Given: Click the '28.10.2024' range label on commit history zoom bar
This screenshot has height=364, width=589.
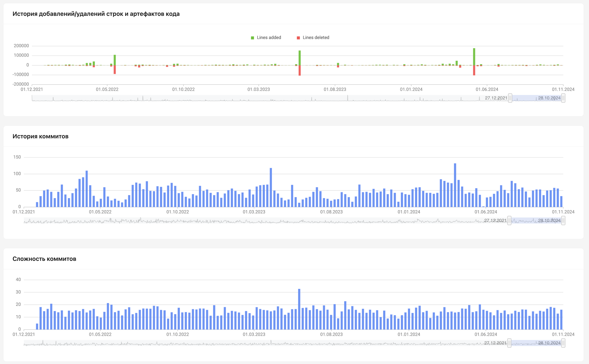Looking at the screenshot, I should pyautogui.click(x=549, y=220).
